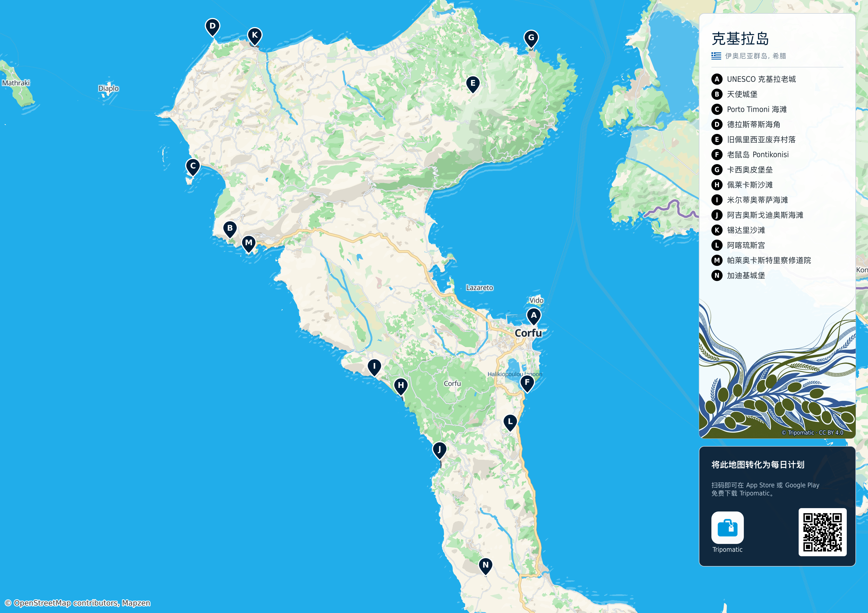Click the Diaplo island label
Image resolution: width=868 pixels, height=613 pixels.
(x=108, y=88)
